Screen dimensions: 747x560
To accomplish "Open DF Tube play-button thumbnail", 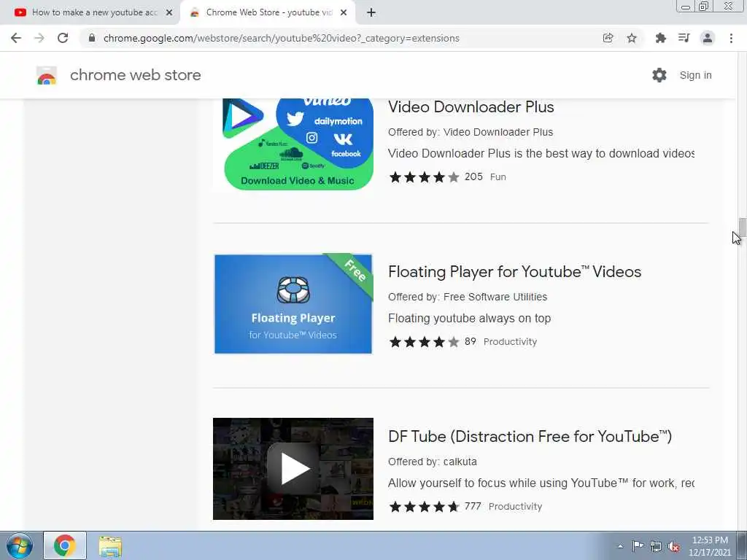I will coord(293,469).
